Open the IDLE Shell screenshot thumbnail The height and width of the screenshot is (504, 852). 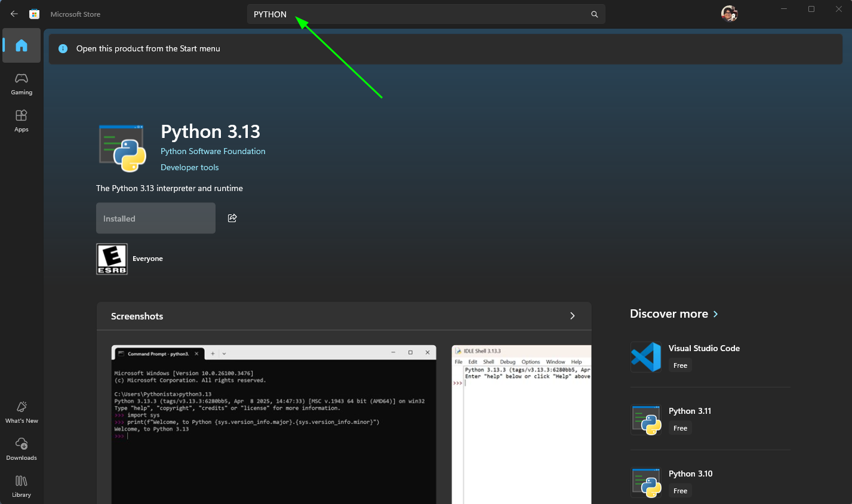click(521, 424)
